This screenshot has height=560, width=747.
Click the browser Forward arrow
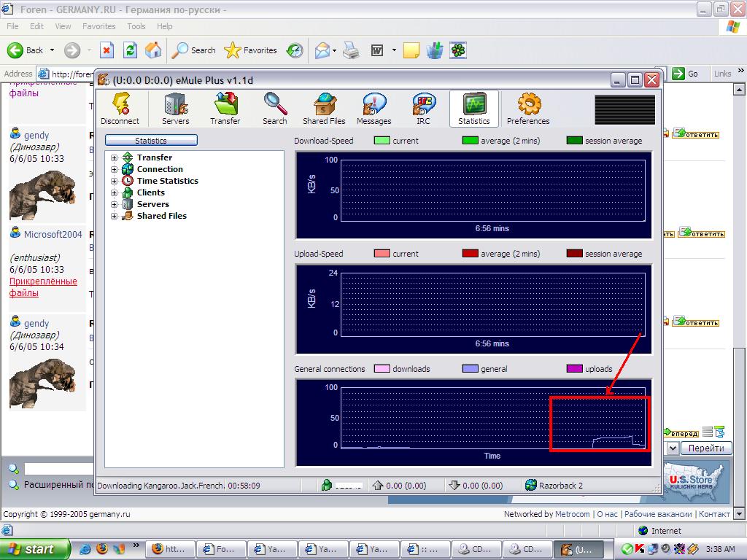tap(72, 50)
